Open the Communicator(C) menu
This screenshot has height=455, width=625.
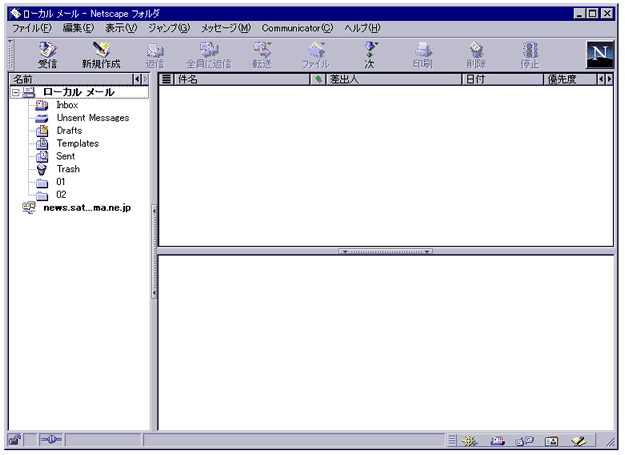coord(297,28)
